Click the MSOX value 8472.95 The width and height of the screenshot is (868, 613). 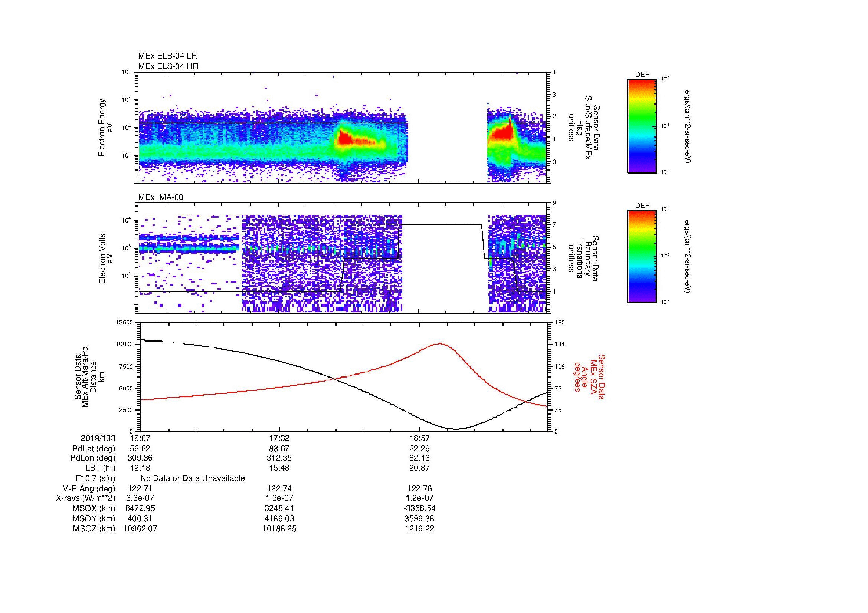click(x=140, y=508)
